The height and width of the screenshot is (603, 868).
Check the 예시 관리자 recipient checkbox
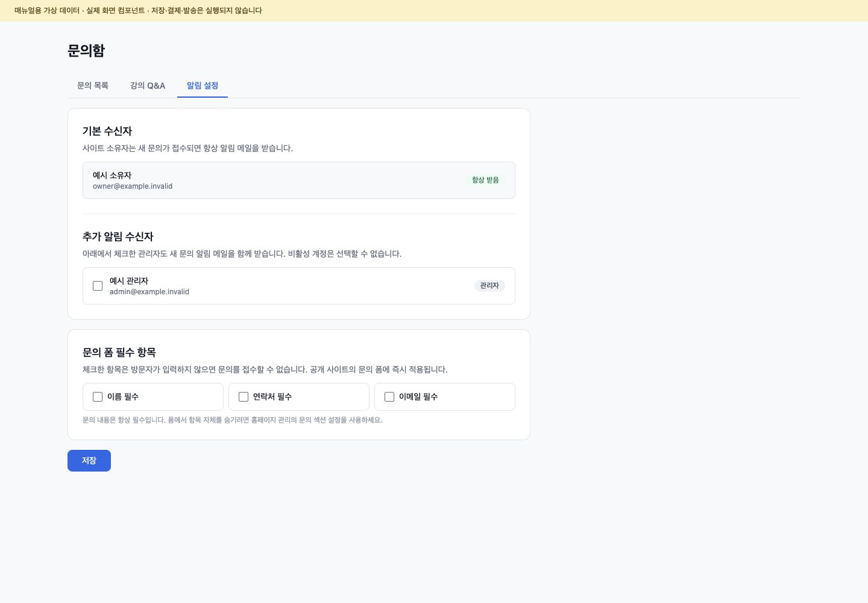pyautogui.click(x=98, y=286)
